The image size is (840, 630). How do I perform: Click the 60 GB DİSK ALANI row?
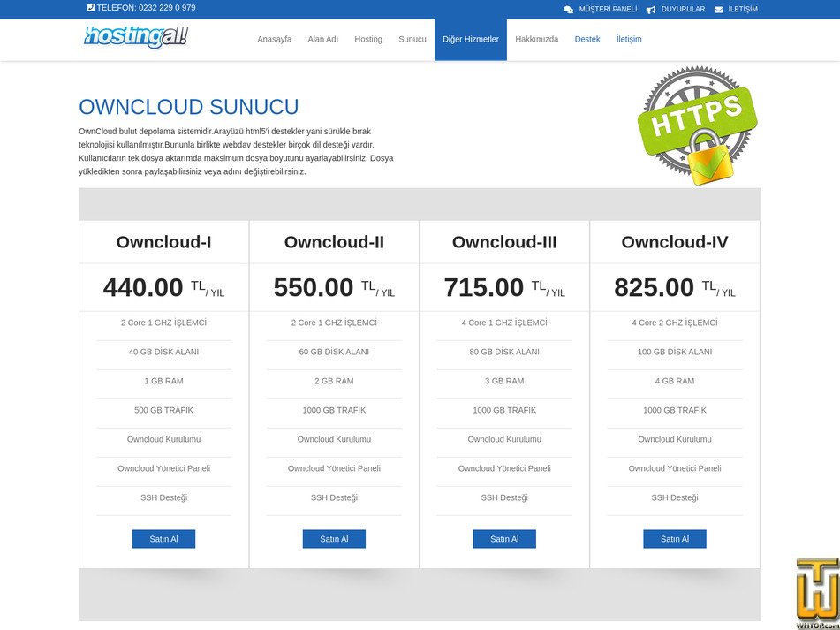(334, 352)
